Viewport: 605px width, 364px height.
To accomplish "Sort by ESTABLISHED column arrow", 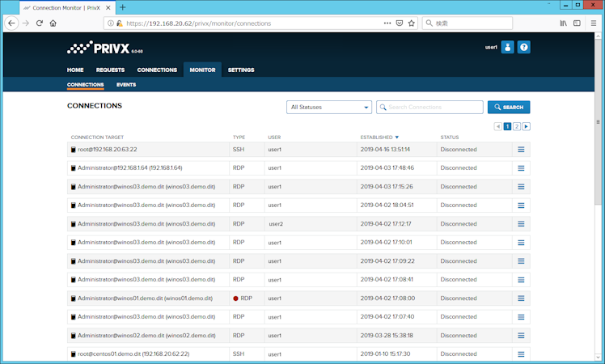I will pos(397,138).
